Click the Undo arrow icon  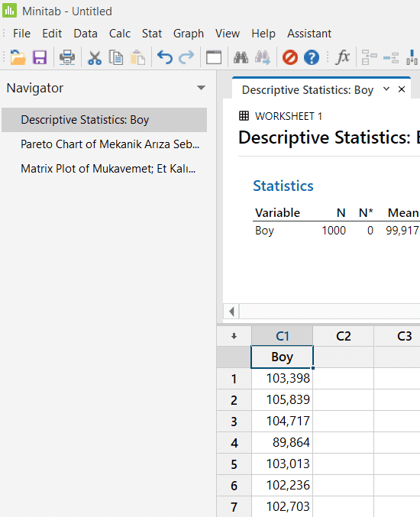[164, 57]
